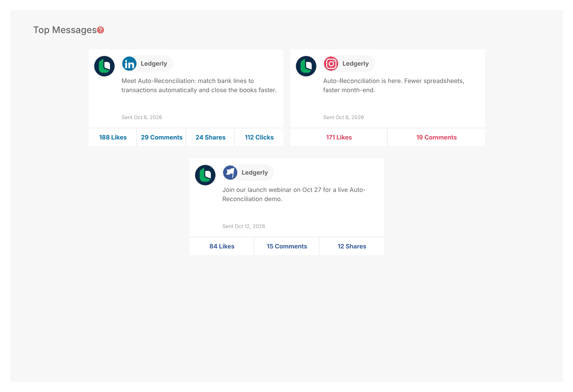Open message text 'Auto-Reconciliation is here'
Screen dimensions: 573x392
(394, 86)
